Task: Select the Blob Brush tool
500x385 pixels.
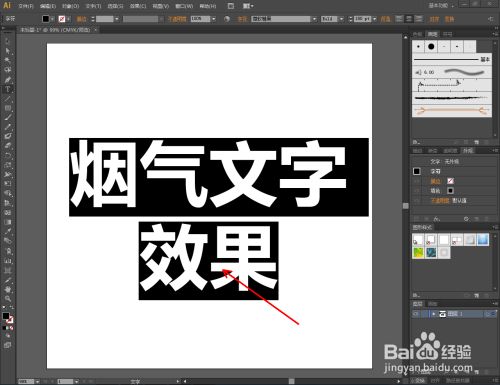Action: (x=8, y=136)
